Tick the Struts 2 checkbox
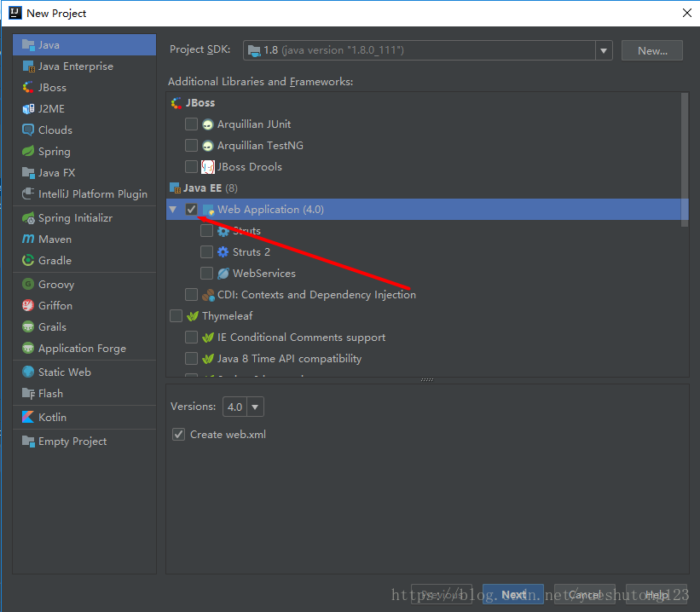 coord(206,252)
